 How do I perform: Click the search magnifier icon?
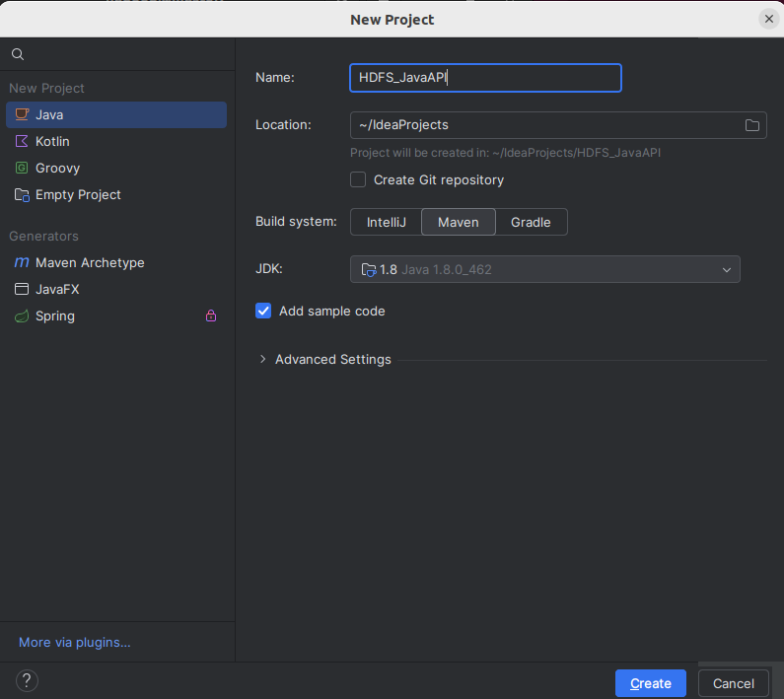[18, 54]
